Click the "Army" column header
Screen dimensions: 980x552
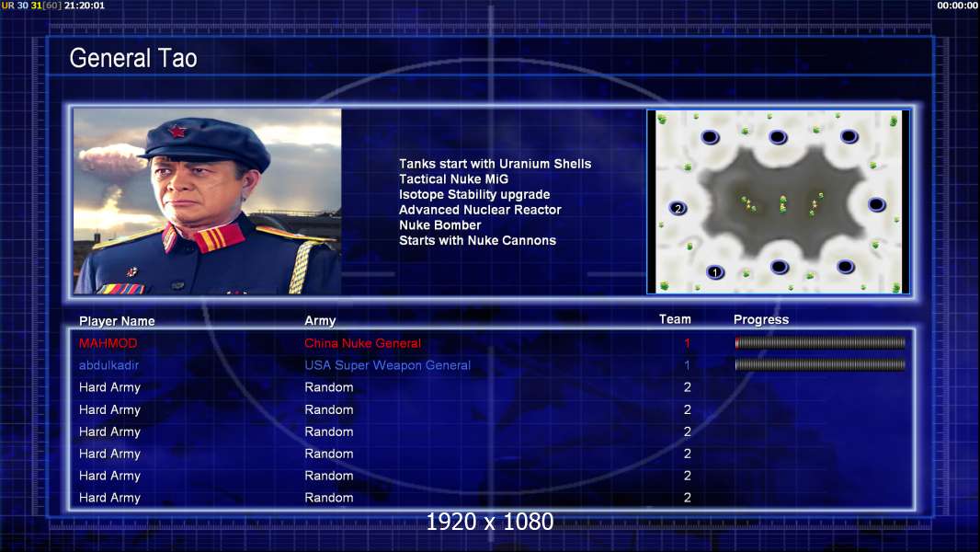pyautogui.click(x=320, y=321)
